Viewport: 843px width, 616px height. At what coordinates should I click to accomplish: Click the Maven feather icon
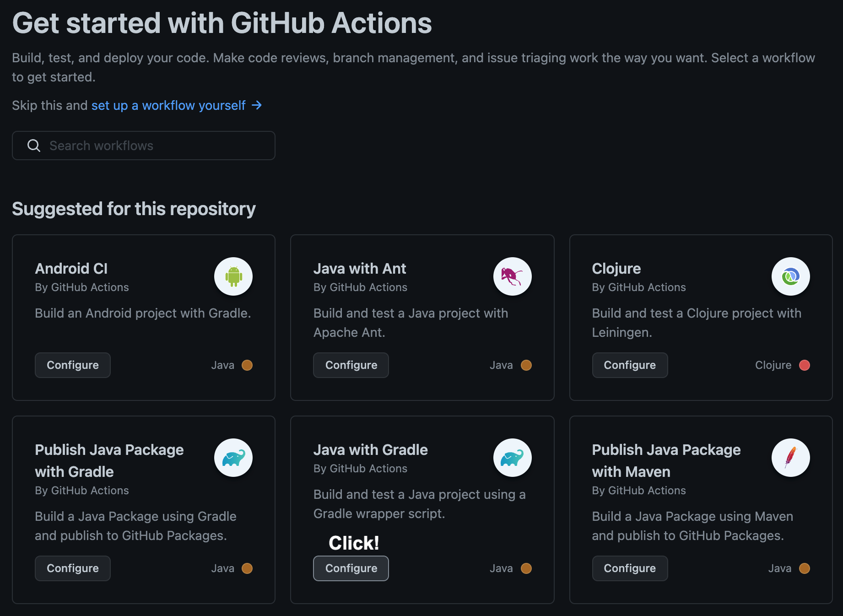click(x=790, y=458)
